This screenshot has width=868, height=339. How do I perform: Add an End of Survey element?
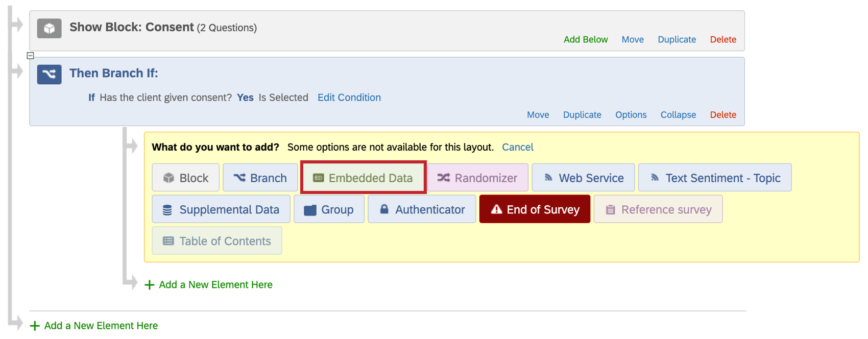coord(535,209)
